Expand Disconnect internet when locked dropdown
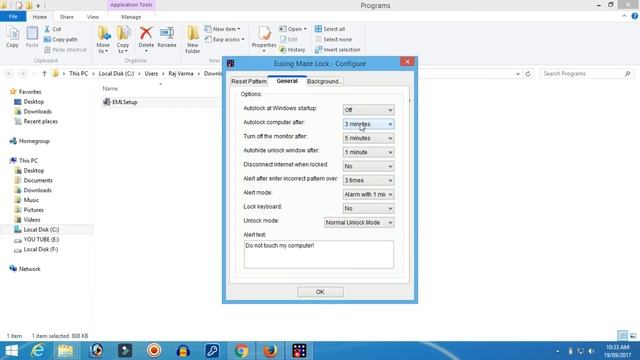640x360 pixels. pos(368,166)
